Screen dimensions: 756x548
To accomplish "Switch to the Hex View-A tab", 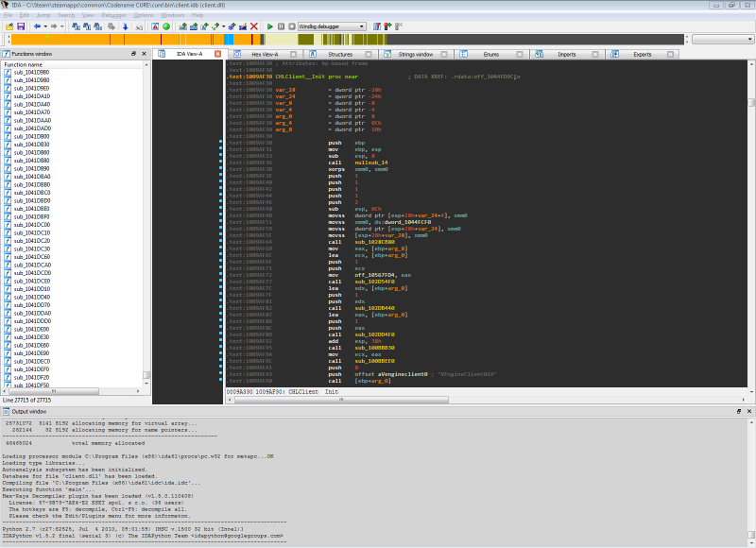I will [x=265, y=55].
